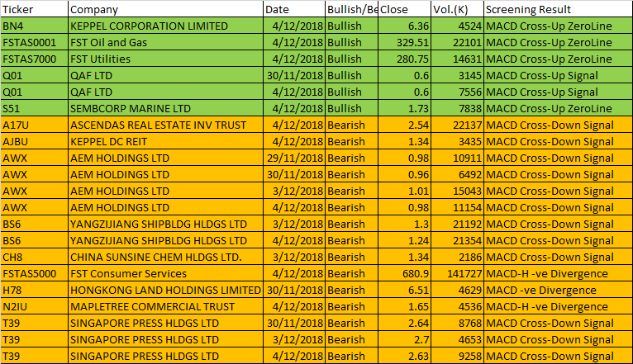This screenshot has width=633, height=364.
Task: Click ticker cell FSTAS0001
Action: pyautogui.click(x=35, y=42)
